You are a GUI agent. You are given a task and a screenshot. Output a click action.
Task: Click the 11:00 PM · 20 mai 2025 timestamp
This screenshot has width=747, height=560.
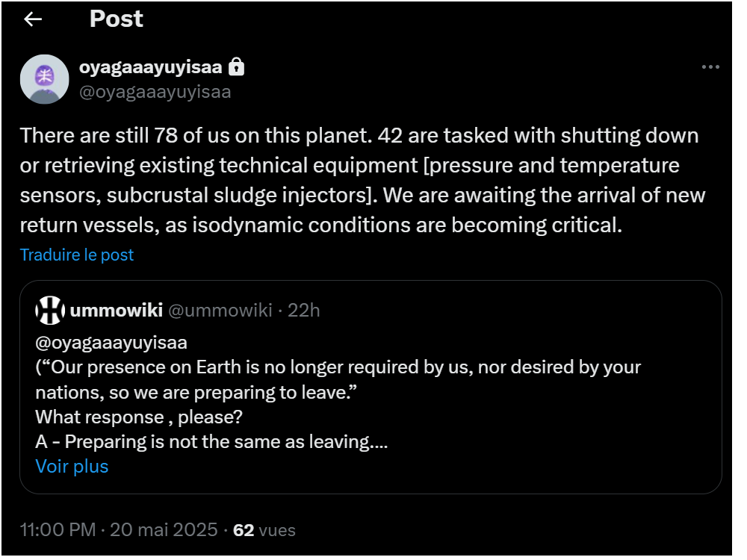click(119, 530)
